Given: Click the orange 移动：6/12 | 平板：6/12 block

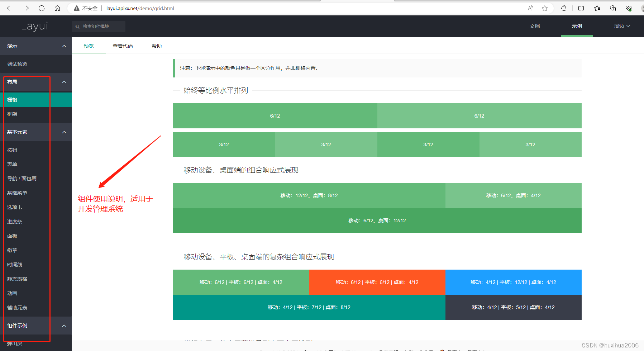Looking at the screenshot, I should (377, 282).
